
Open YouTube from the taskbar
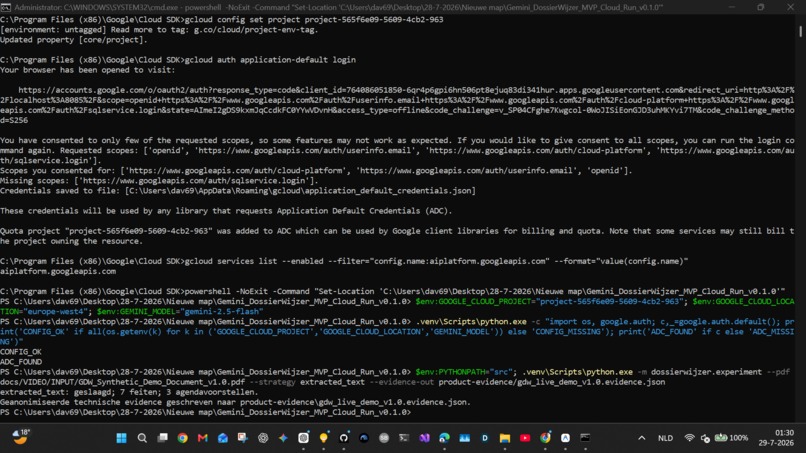525,438
